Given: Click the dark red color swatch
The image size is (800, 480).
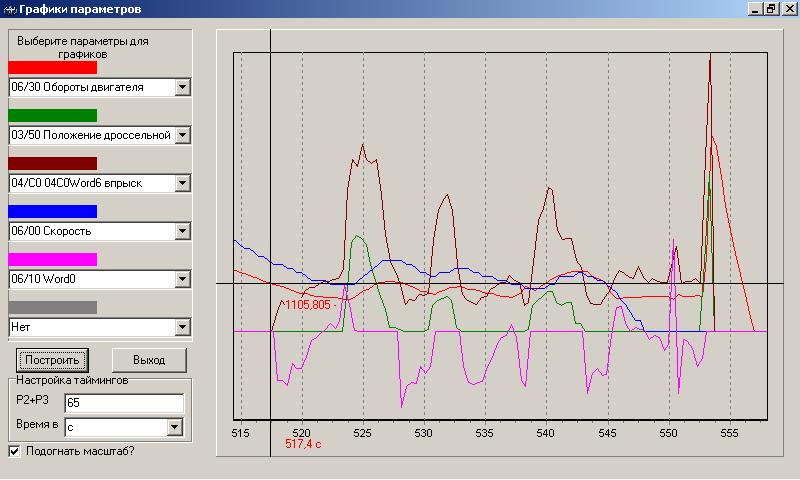Looking at the screenshot, I should point(52,163).
